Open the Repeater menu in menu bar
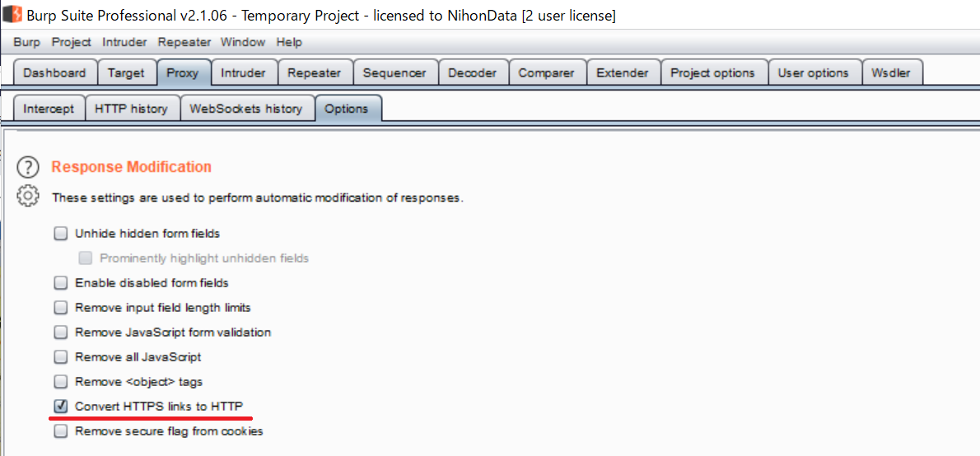The height and width of the screenshot is (456, 980). pyautogui.click(x=184, y=43)
